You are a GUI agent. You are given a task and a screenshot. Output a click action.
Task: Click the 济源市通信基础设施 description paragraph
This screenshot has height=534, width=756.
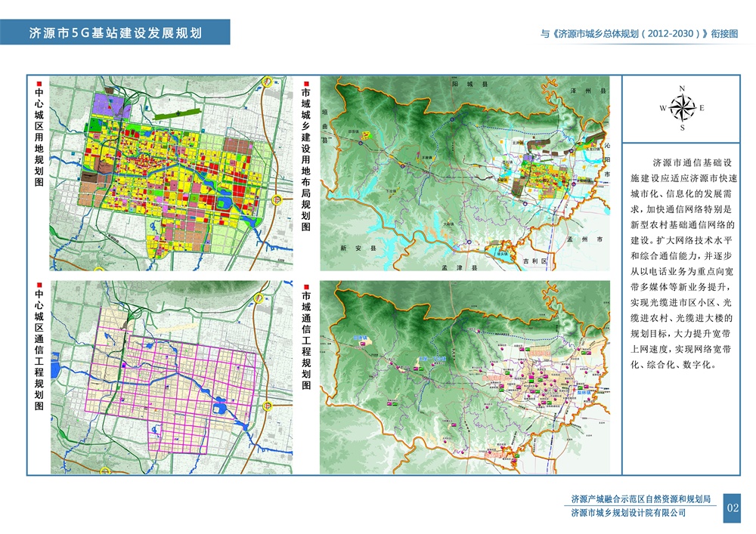pos(683,263)
